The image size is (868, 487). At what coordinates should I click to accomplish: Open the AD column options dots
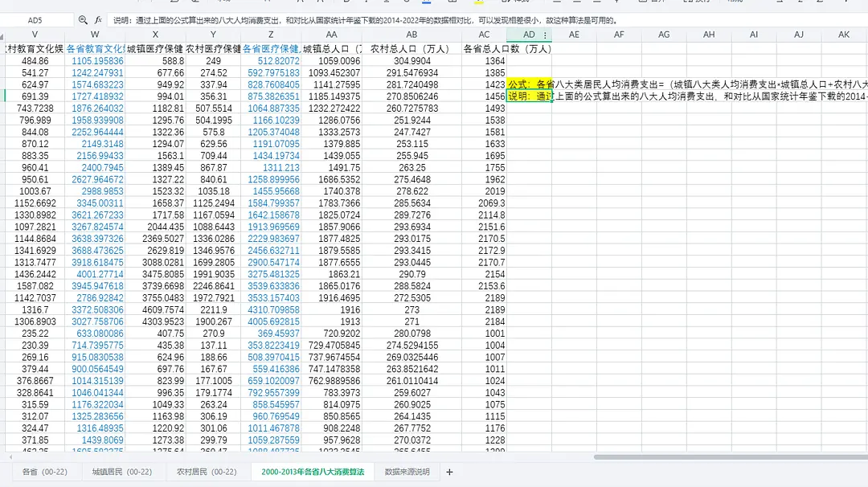click(x=545, y=35)
